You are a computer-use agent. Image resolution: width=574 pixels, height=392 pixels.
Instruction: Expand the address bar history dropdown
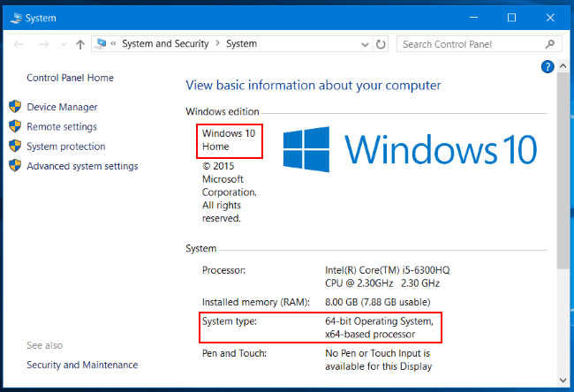point(365,45)
